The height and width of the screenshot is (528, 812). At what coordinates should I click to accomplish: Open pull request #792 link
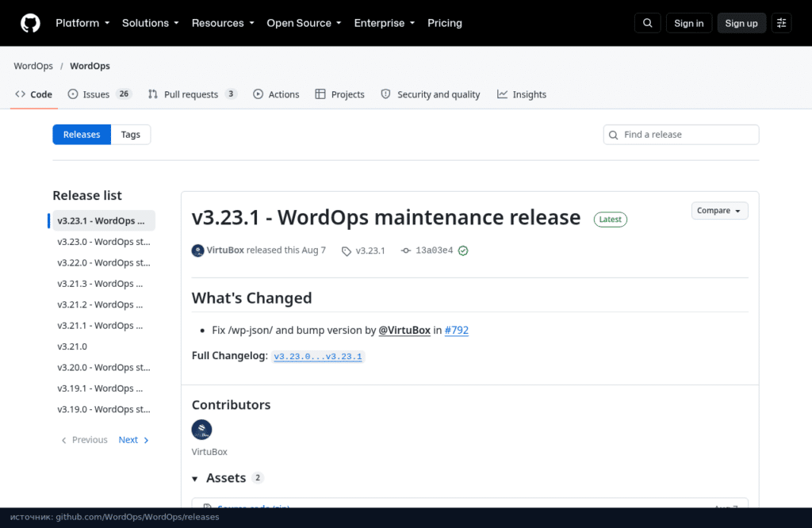pyautogui.click(x=456, y=331)
